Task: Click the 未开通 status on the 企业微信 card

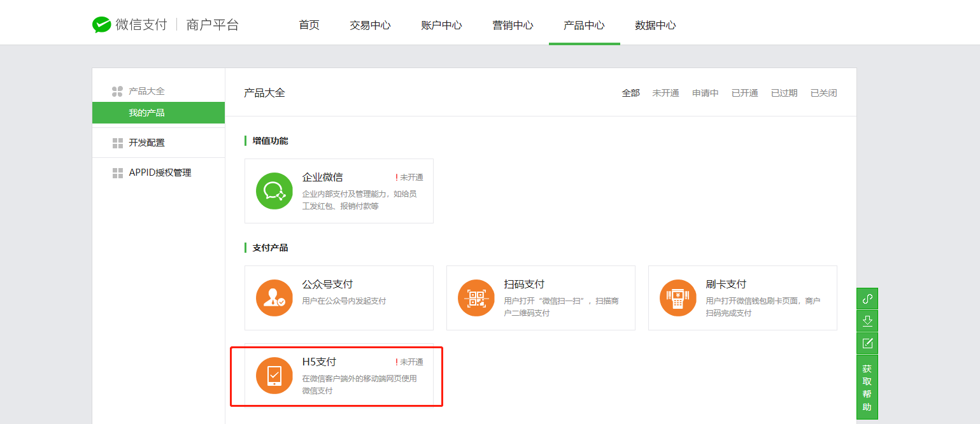Action: coord(411,178)
